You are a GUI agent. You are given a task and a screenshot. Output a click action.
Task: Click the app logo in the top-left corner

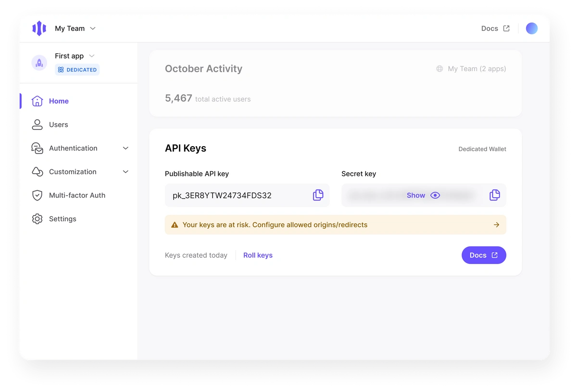38,28
